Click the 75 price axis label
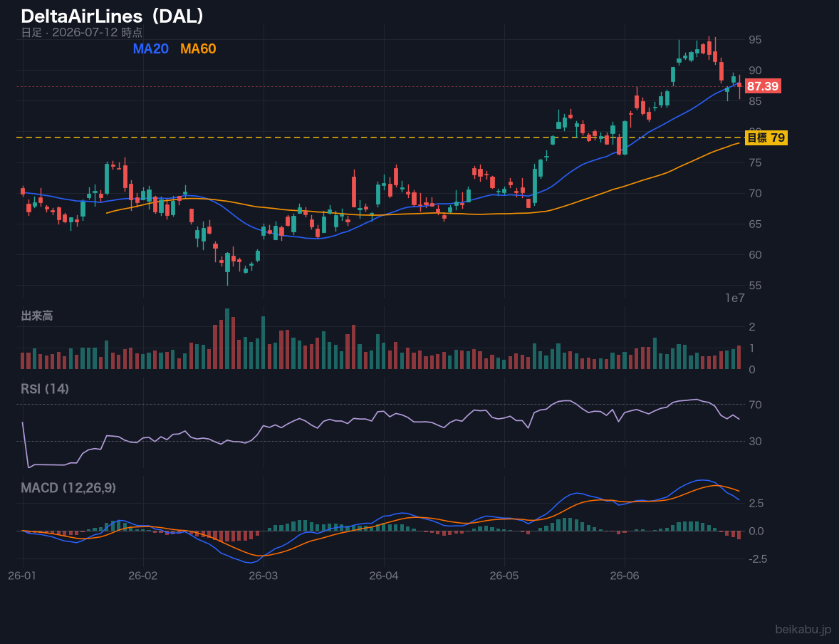The width and height of the screenshot is (839, 644). (x=755, y=162)
